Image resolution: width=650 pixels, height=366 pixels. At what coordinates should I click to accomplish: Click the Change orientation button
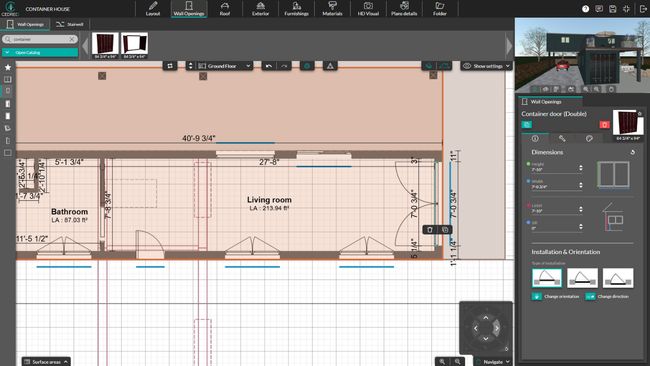click(555, 296)
